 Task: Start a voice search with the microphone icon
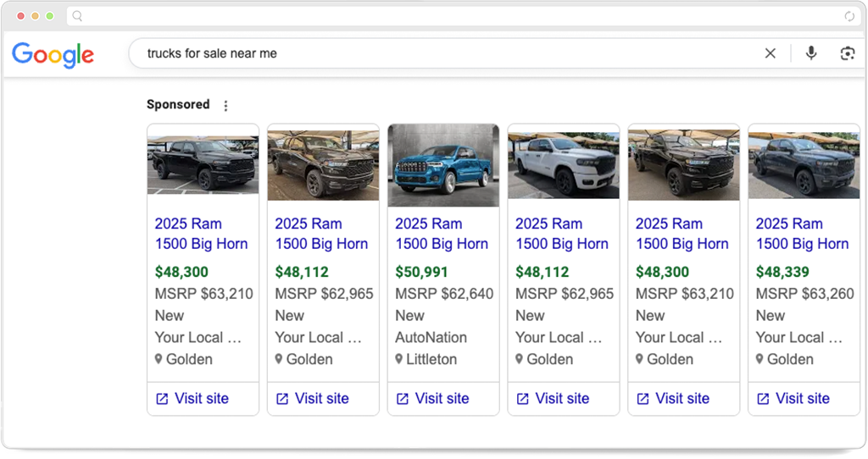click(811, 53)
